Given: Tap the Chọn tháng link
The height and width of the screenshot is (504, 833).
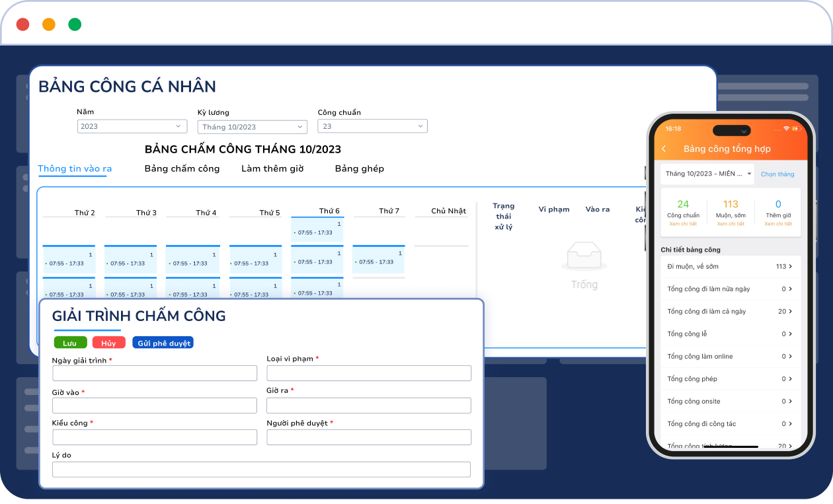Looking at the screenshot, I should (x=777, y=174).
